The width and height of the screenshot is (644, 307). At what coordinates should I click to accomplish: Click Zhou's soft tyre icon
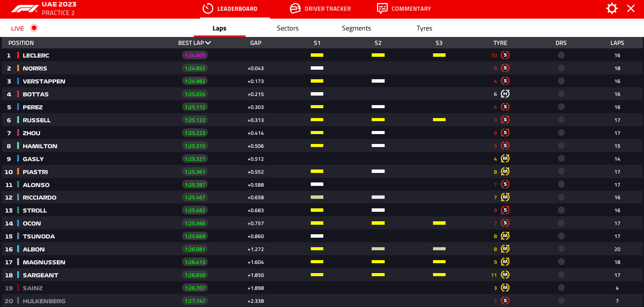click(505, 133)
